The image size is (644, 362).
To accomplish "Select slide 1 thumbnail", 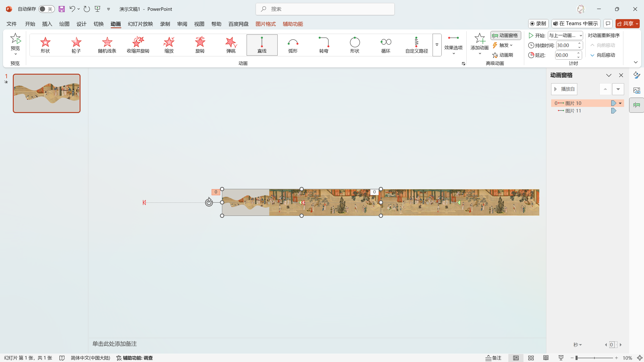I will [x=47, y=93].
